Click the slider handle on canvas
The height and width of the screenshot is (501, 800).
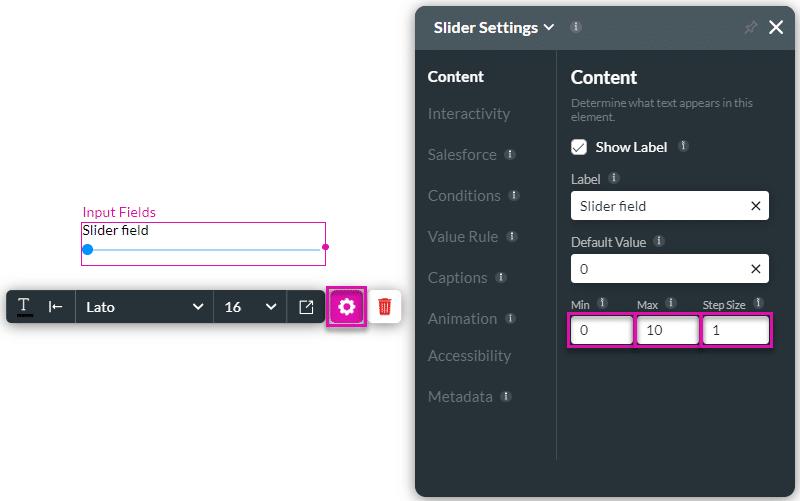tap(87, 249)
